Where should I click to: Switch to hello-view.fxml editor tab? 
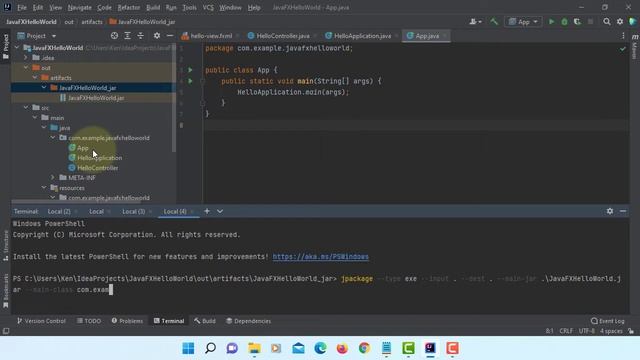(211, 36)
